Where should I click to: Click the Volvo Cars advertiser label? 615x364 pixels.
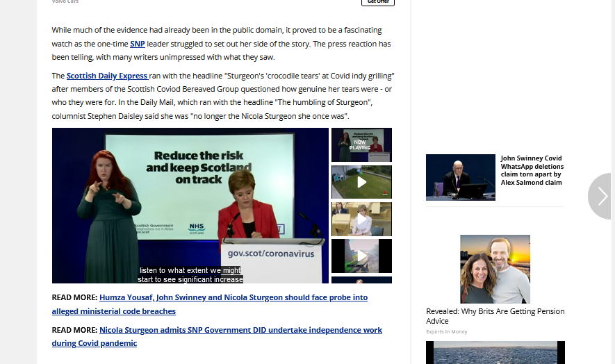coord(65,1)
